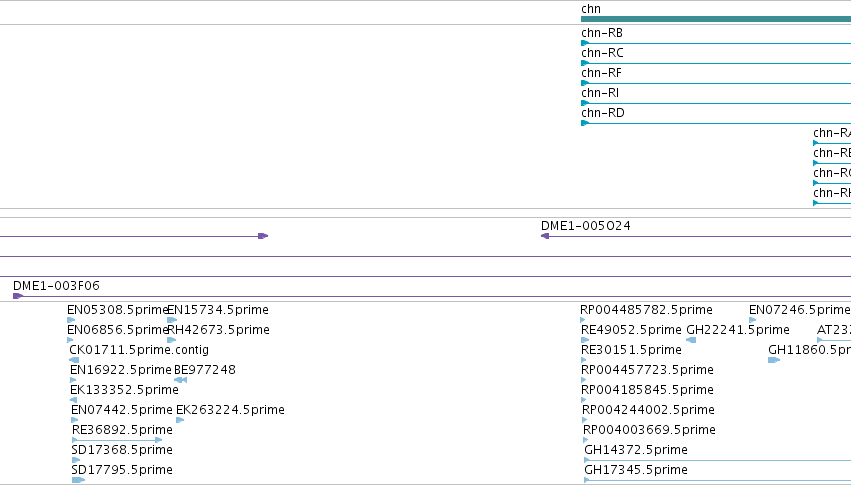851x485 pixels.
Task: Select EST RP004244002.5prime
Action: click(648, 410)
